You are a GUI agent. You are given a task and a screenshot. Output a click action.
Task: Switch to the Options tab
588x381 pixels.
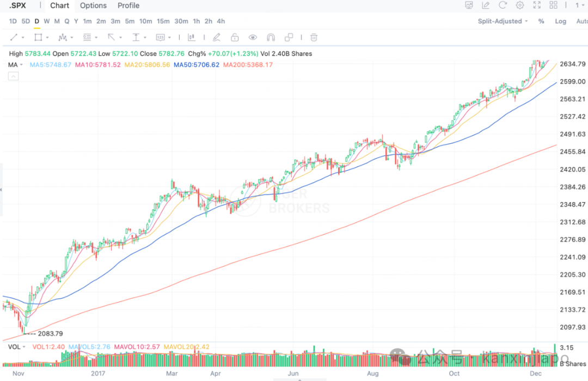[94, 5]
